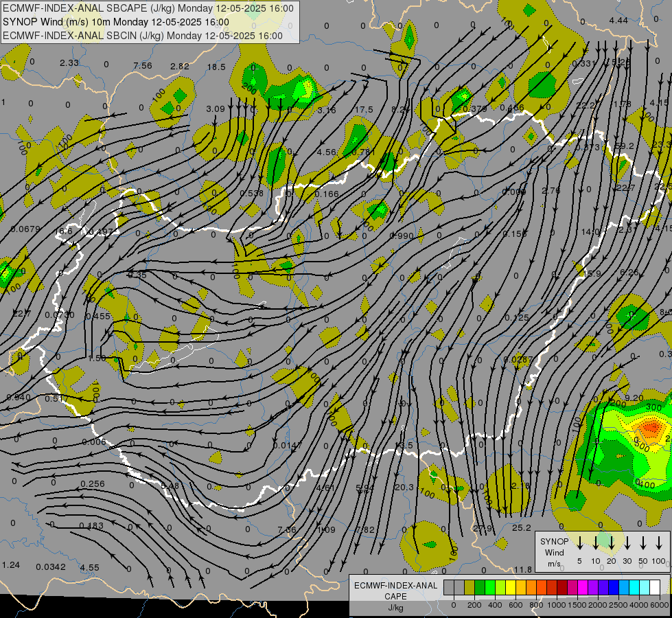Click the '2500' tick label on CAPE scale

[x=618, y=605]
